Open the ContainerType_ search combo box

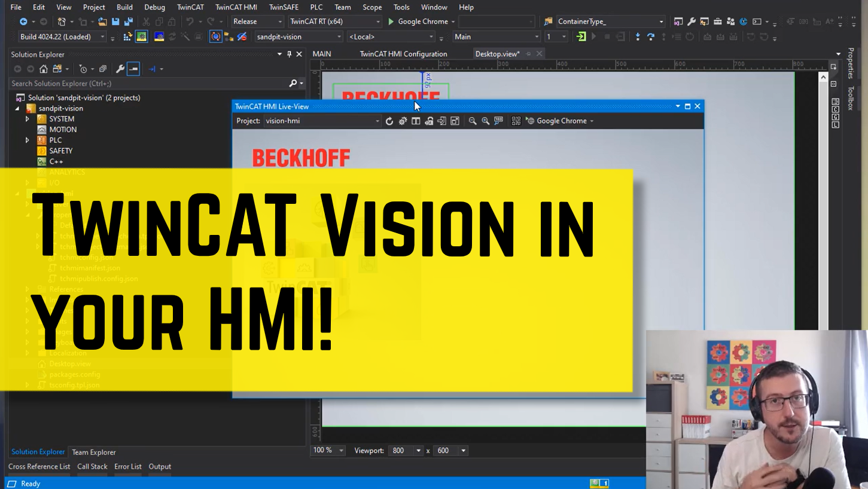tap(610, 22)
